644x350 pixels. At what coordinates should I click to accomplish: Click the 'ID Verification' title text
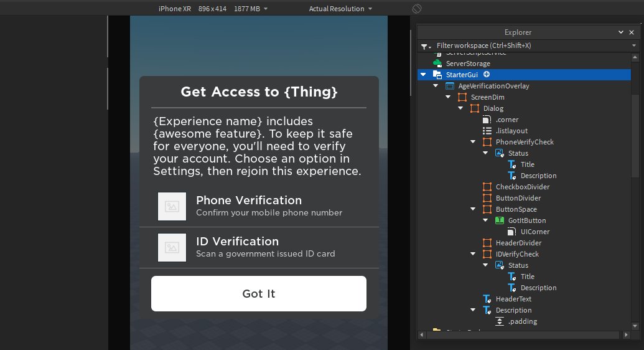[x=238, y=242]
